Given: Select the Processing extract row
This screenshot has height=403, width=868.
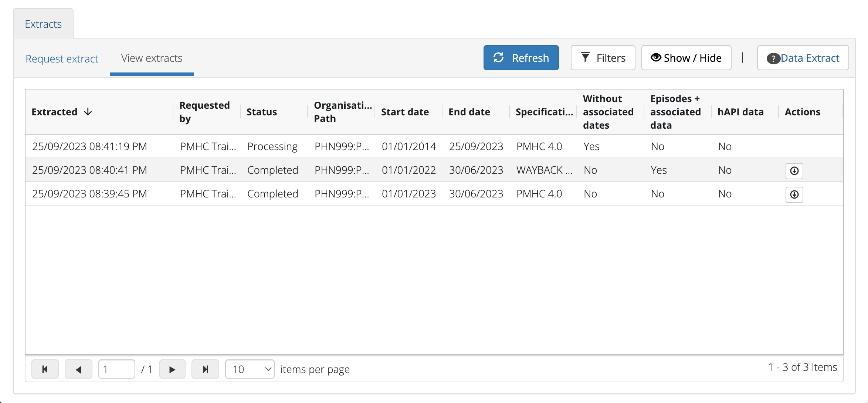Looking at the screenshot, I should pos(272,147).
